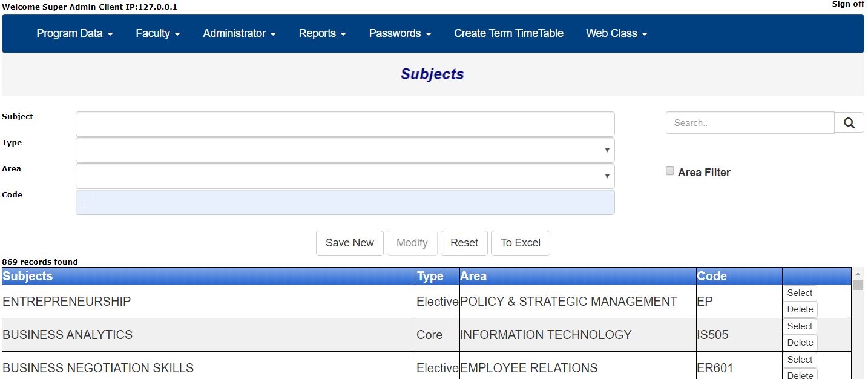This screenshot has width=868, height=379.
Task: Type in the Search box
Action: (750, 122)
